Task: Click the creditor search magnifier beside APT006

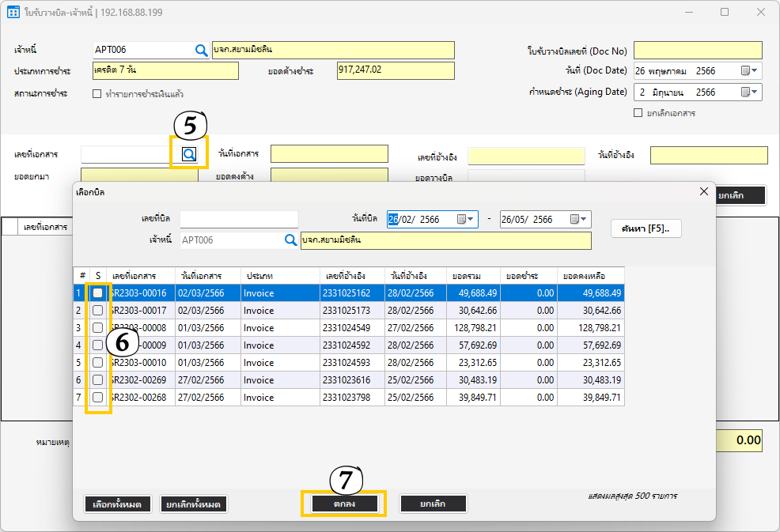Action: [x=201, y=51]
